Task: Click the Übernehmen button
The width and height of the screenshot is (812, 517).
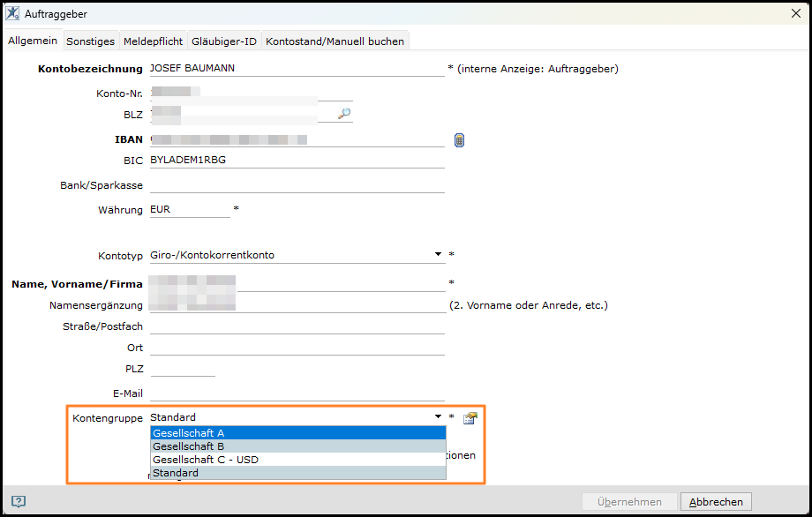Action: point(629,502)
